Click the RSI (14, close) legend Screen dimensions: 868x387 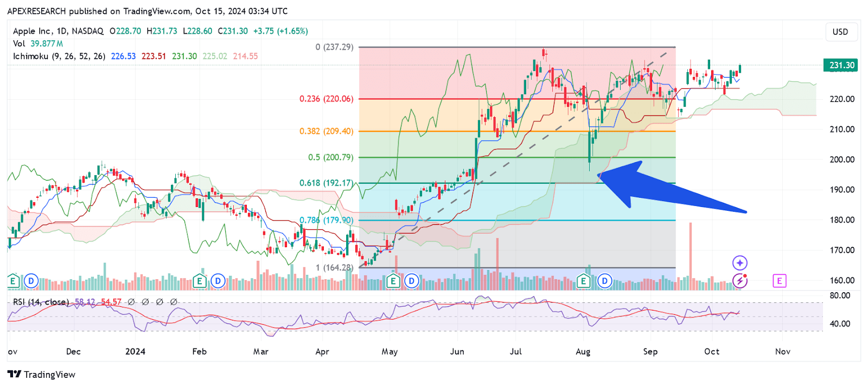pyautogui.click(x=41, y=302)
